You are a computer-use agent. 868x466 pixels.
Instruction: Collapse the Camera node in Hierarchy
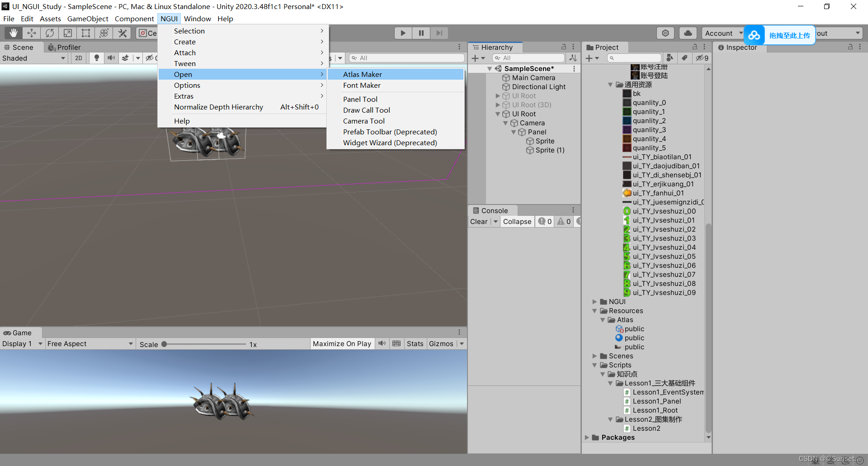tap(505, 123)
